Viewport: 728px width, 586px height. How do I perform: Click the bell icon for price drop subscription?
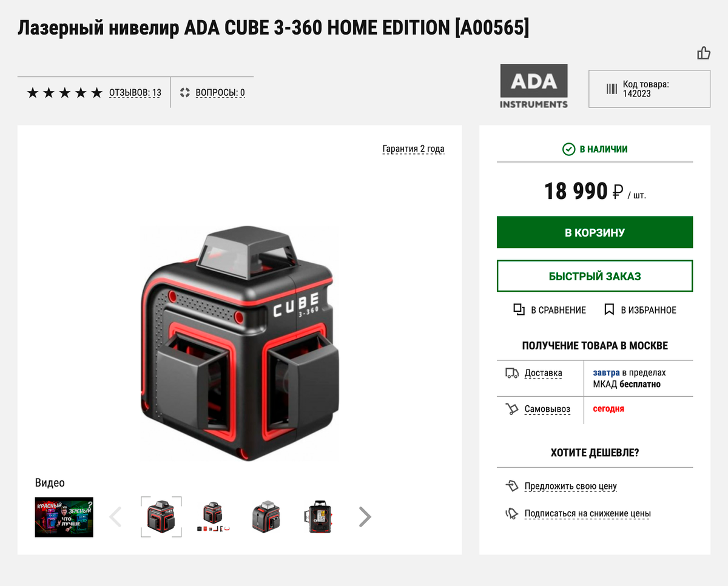[512, 513]
